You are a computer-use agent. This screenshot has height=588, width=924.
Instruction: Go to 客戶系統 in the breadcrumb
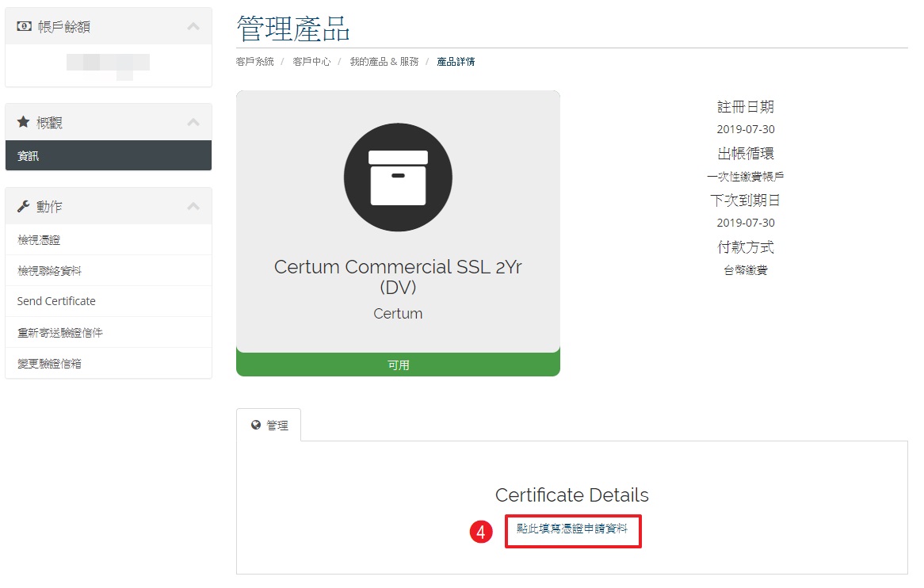[x=254, y=61]
